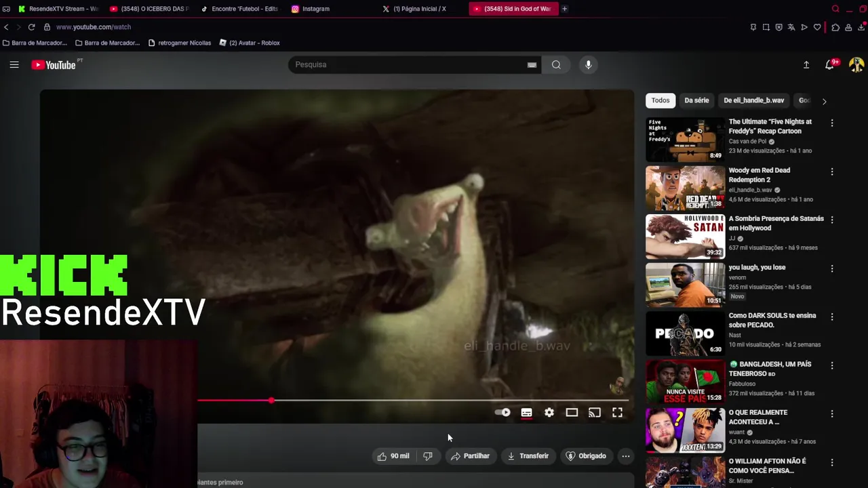
Task: Dislike the video
Action: pos(428,456)
